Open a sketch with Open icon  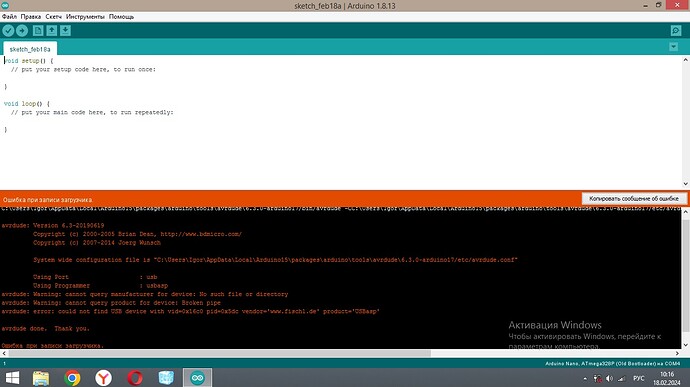tap(51, 30)
